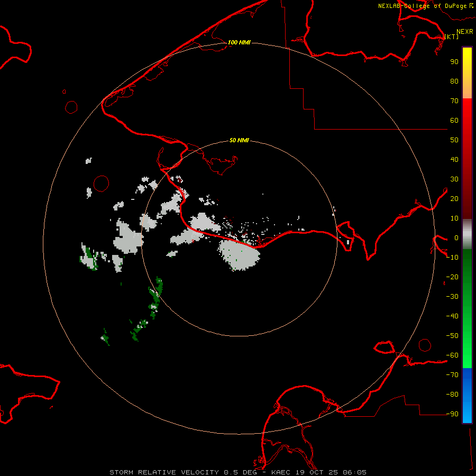Pick the gray zero band of the color bar
This screenshot has height=476, width=476.
coord(467,234)
